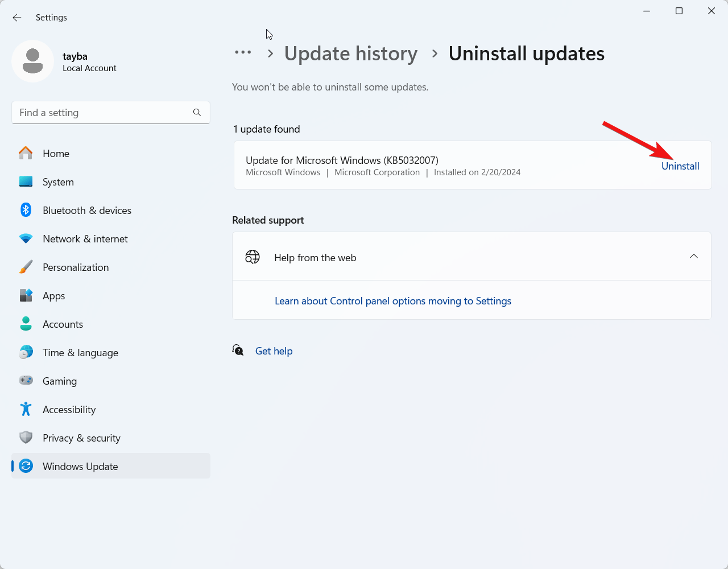Click the search magnifier icon

(197, 113)
